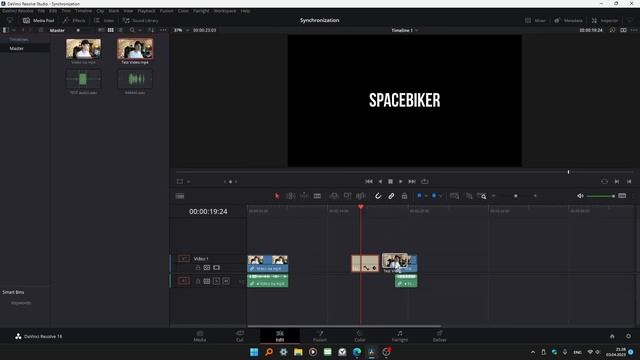The height and width of the screenshot is (360, 640).
Task: Open the Sound Library panel
Action: click(140, 20)
